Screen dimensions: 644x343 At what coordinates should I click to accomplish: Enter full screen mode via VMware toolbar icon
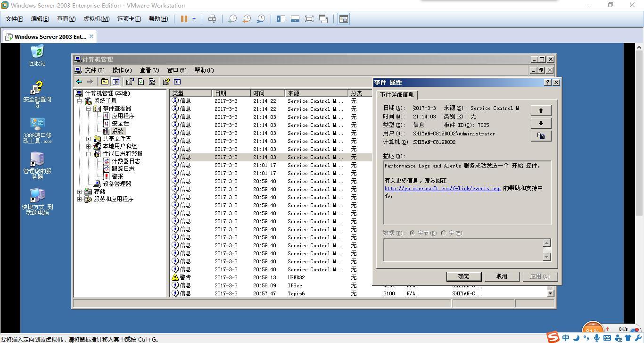pos(309,19)
